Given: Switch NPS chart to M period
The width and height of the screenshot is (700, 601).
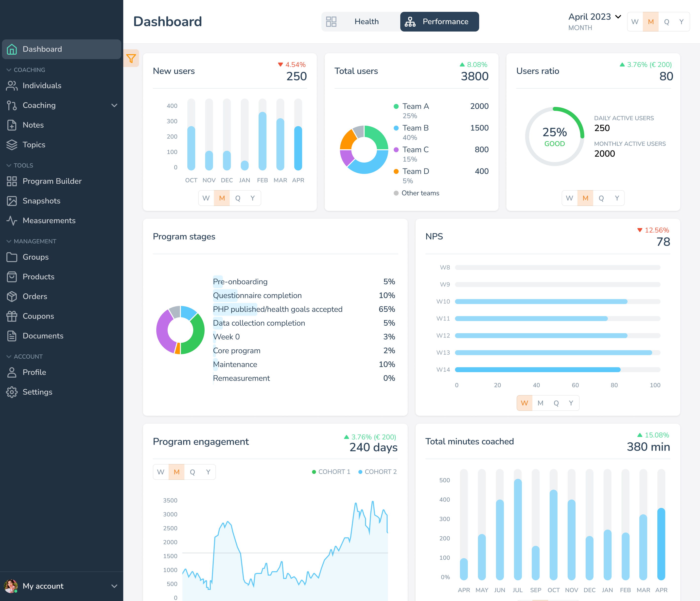Looking at the screenshot, I should coord(540,403).
